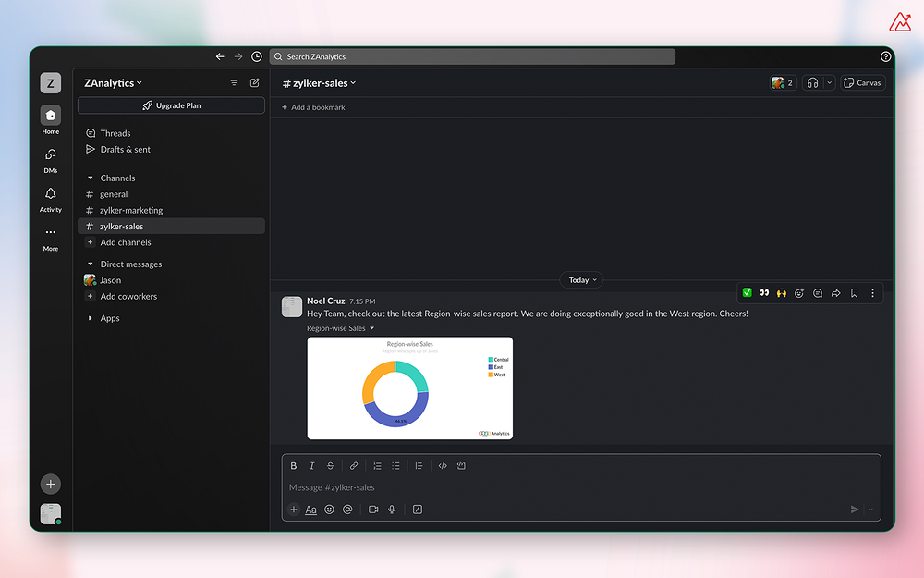924x578 pixels.
Task: Click the Upgrade Plan button
Action: coord(172,105)
